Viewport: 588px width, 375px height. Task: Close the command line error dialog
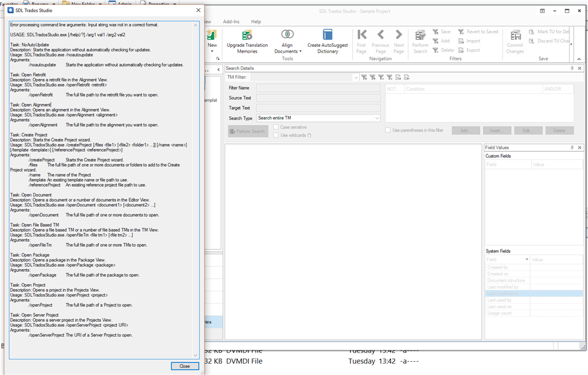pos(185,366)
